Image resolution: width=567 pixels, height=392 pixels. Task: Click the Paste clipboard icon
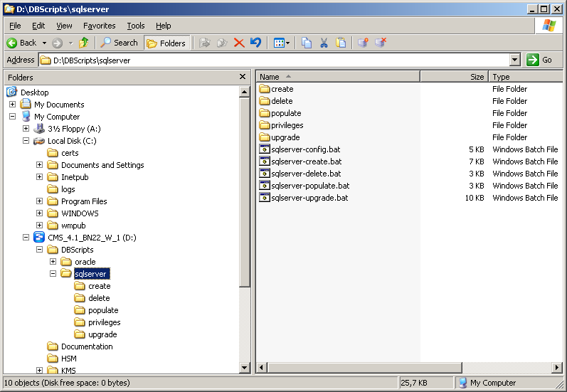pos(341,43)
